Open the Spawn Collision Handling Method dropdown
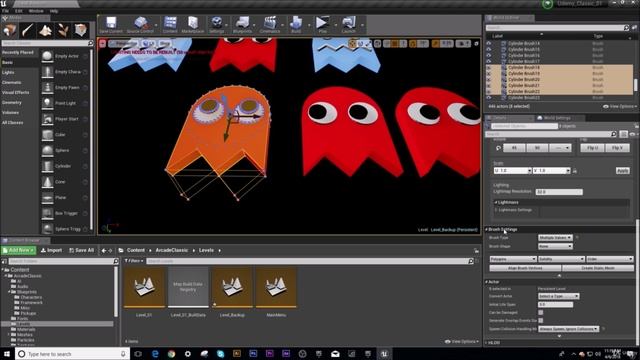Image resolution: width=640 pixels, height=360 pixels. pyautogui.click(x=569, y=329)
